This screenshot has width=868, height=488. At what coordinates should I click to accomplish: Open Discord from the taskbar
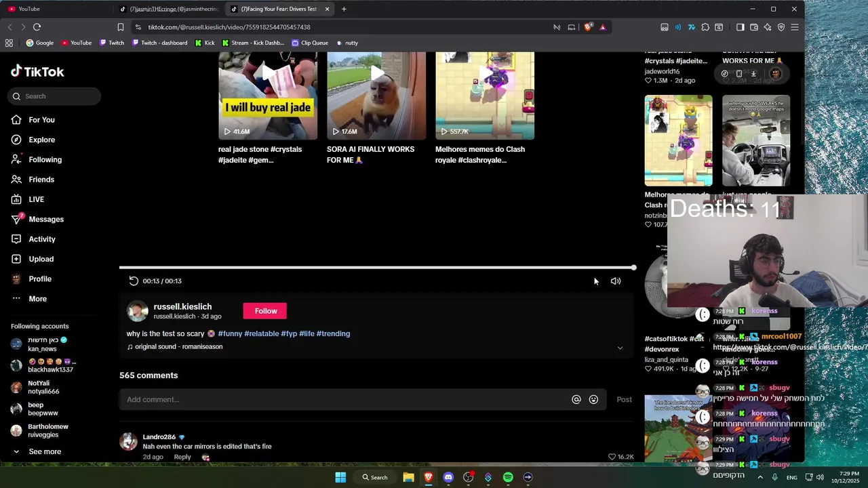pyautogui.click(x=448, y=477)
